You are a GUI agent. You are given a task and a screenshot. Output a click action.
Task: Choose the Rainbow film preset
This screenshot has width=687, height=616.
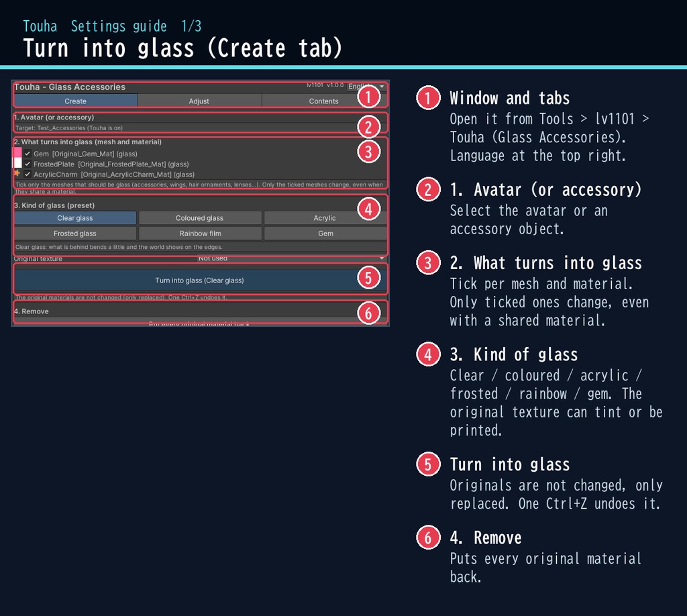[200, 234]
